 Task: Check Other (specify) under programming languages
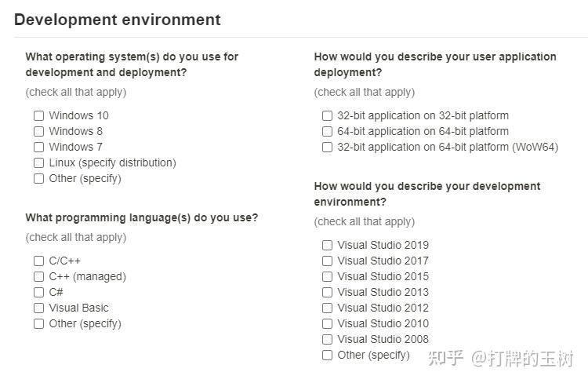[x=38, y=324]
